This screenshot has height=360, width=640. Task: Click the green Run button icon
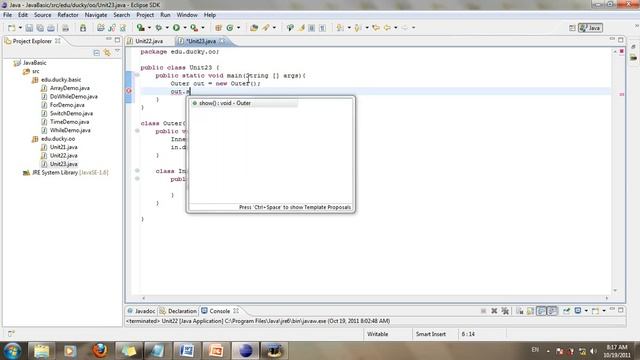pyautogui.click(x=176, y=28)
